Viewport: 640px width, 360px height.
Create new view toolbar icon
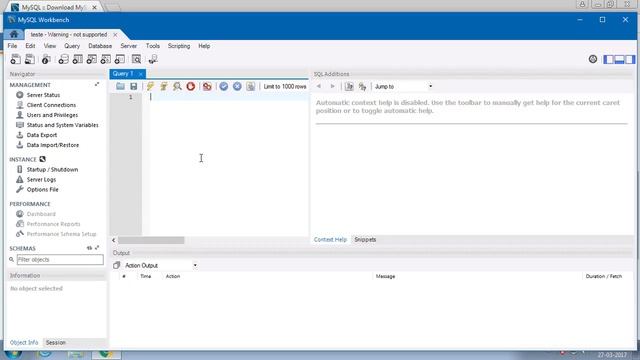tap(91, 59)
